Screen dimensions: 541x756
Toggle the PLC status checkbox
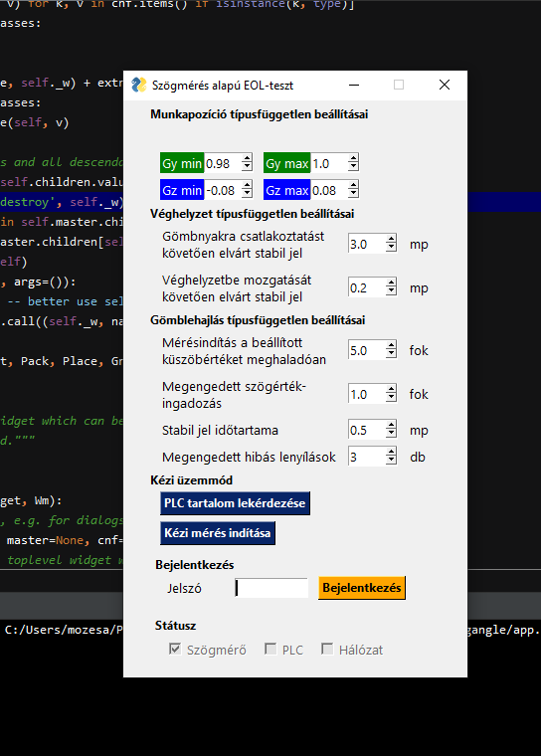pos(270,649)
